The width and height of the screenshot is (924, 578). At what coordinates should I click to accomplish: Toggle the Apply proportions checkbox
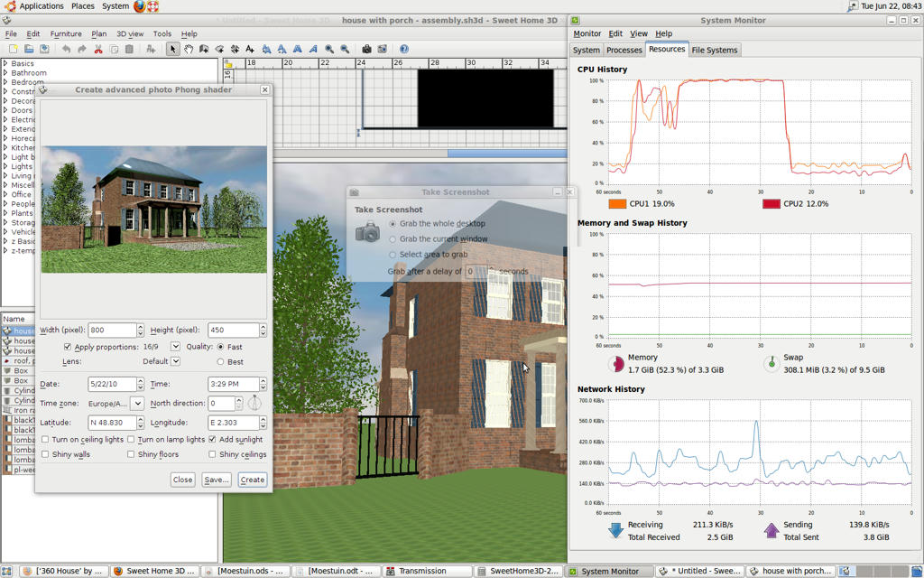[67, 347]
